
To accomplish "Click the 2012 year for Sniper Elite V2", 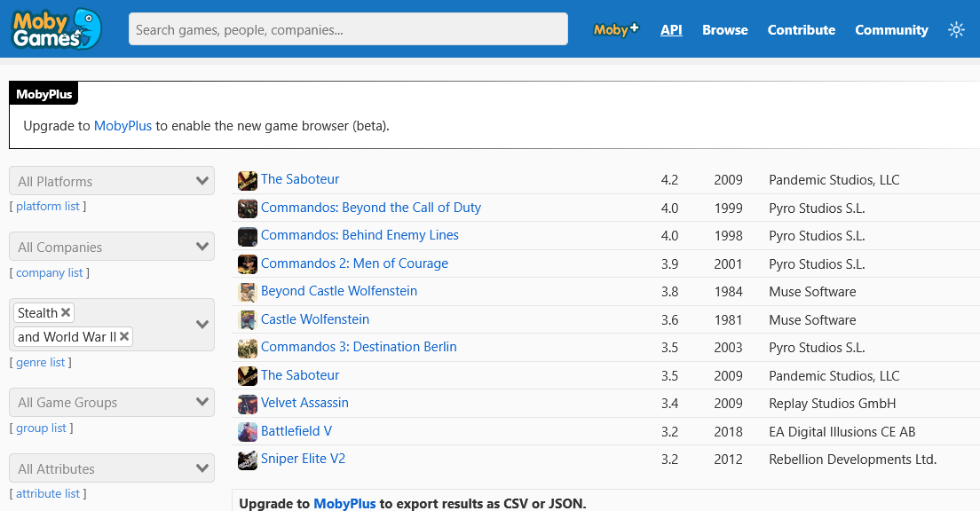I will 728,460.
